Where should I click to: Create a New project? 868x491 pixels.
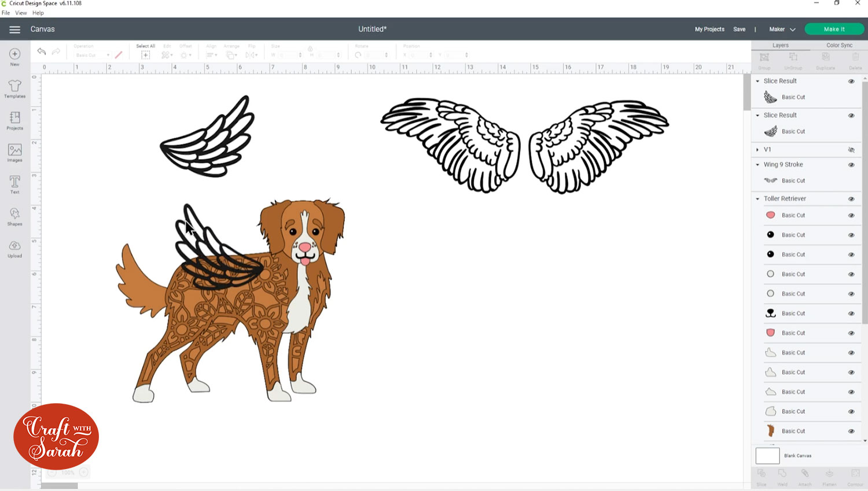click(x=15, y=57)
